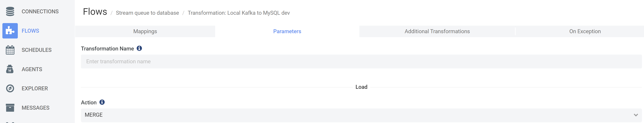Image resolution: width=644 pixels, height=123 pixels.
Task: Click the Explorer compass icon
Action: coord(10,88)
